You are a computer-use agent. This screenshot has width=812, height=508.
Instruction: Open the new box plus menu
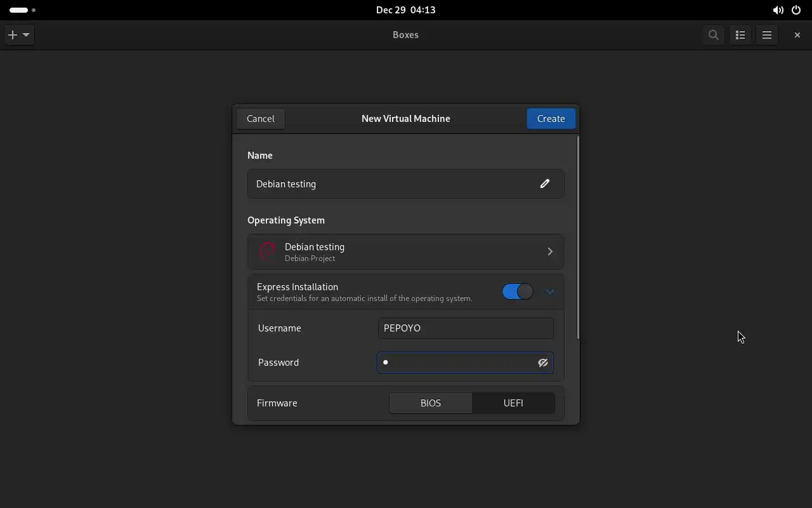[19, 35]
